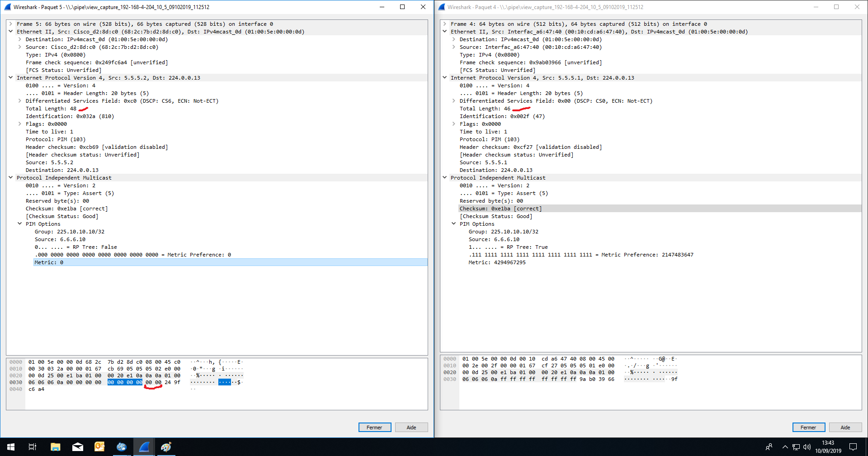868x456 pixels.
Task: Click the highlighted hex bytes 00 00 00 00
Action: coord(125,382)
